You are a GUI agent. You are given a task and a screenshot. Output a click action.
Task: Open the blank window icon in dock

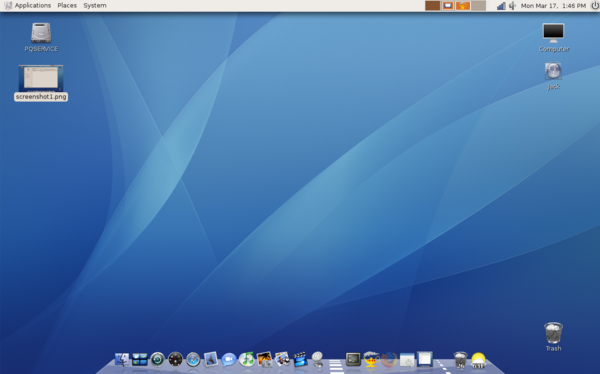point(425,359)
